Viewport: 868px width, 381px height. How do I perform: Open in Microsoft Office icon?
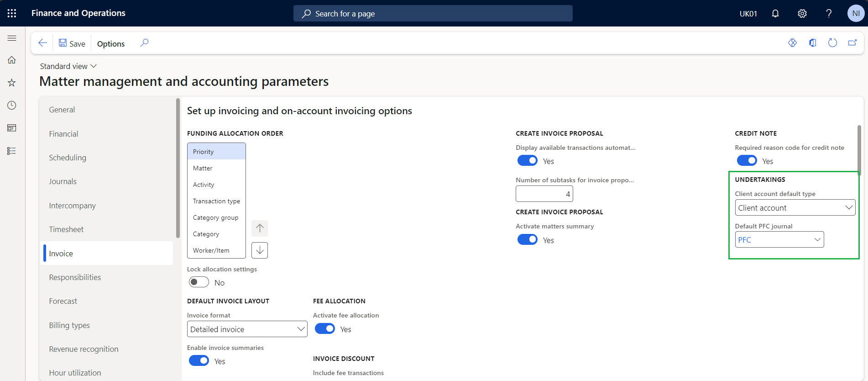pyautogui.click(x=813, y=43)
